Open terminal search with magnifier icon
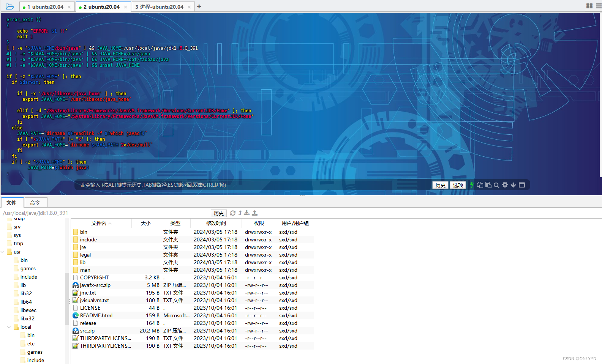The width and height of the screenshot is (602, 364). point(496,185)
